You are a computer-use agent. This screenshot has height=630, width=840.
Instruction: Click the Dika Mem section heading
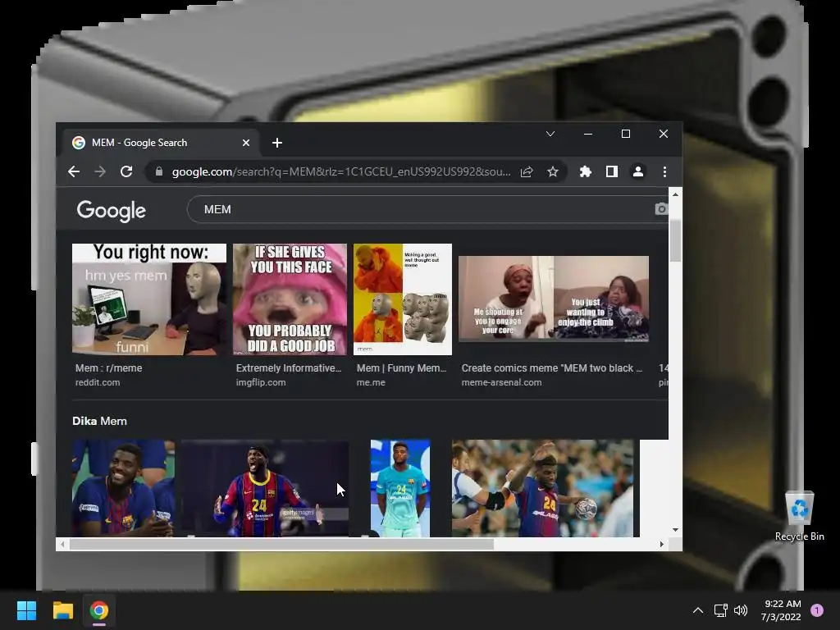[x=99, y=421]
